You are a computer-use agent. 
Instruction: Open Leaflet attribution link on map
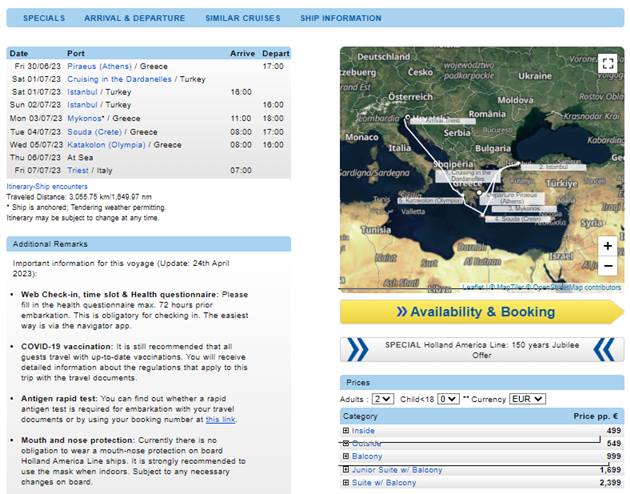click(473, 287)
